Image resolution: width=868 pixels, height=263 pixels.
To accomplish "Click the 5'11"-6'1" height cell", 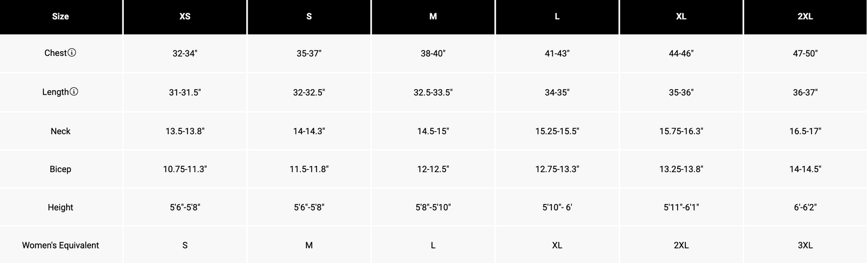I will point(681,208).
